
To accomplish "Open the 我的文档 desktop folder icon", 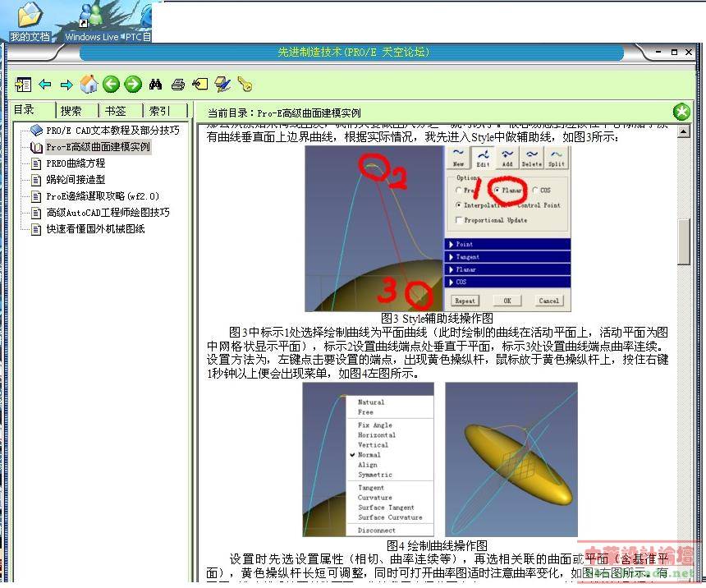I will coord(30,22).
